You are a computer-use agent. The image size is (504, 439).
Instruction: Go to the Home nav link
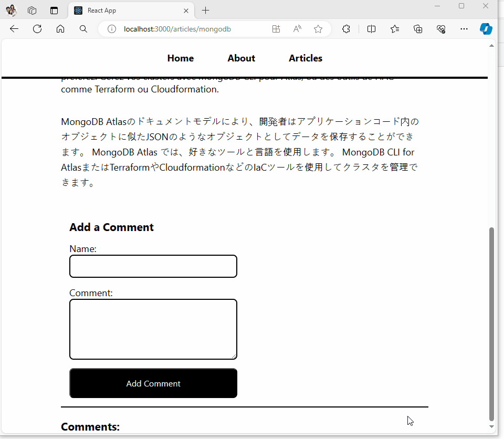click(x=181, y=58)
